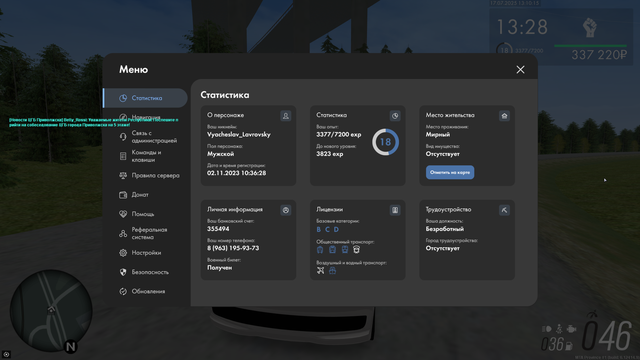Click license category C

(327, 229)
